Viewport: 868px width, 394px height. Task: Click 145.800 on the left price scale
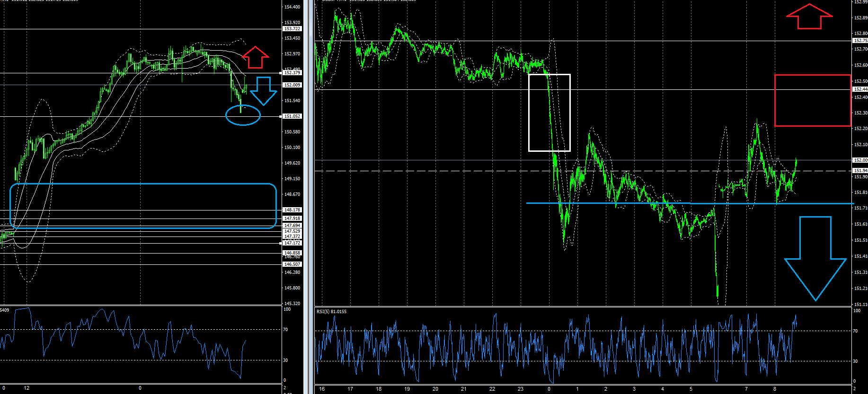[x=292, y=288]
